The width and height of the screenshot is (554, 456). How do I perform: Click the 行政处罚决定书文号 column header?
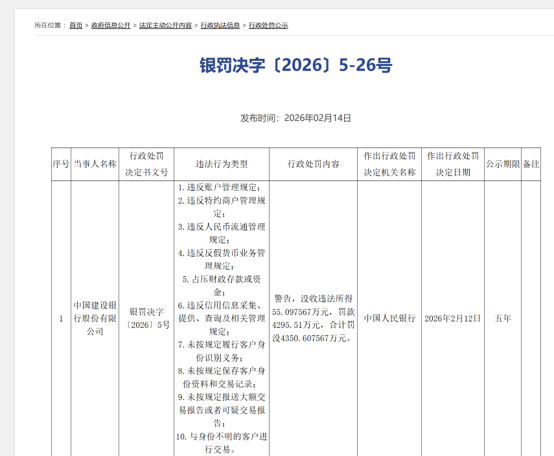[147, 164]
